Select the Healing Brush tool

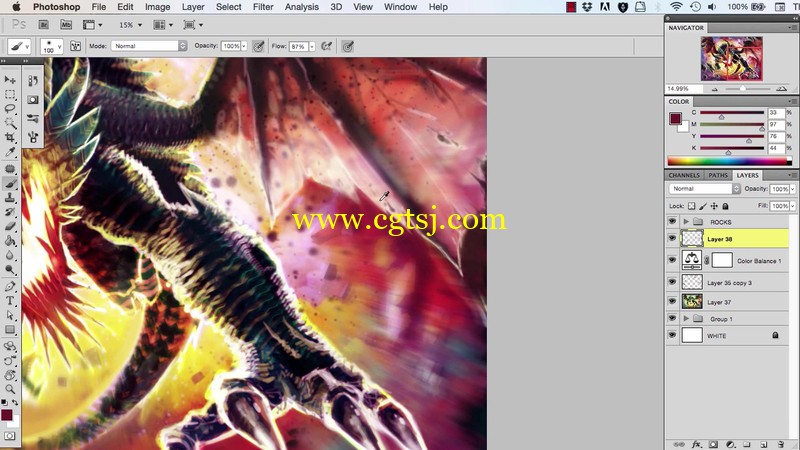click(10, 169)
